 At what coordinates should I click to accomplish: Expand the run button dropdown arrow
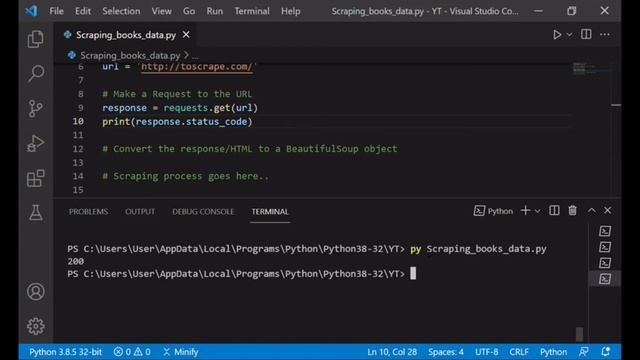click(569, 35)
